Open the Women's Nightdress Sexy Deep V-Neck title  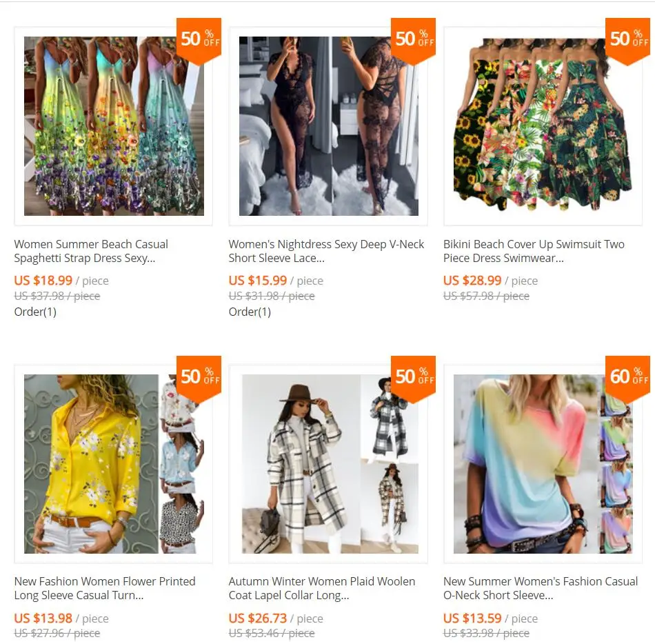click(x=326, y=251)
